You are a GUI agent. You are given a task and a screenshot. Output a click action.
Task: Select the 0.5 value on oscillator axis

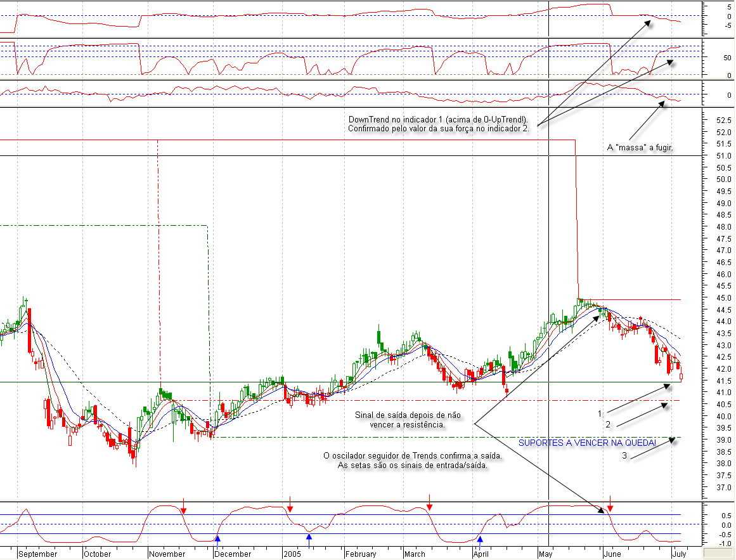pyautogui.click(x=726, y=516)
